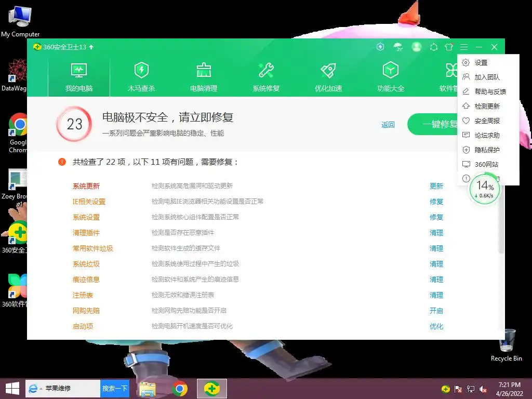The width and height of the screenshot is (532, 399).
Task: Open 360安全卫士 desktop shortcut
Action: (14, 237)
